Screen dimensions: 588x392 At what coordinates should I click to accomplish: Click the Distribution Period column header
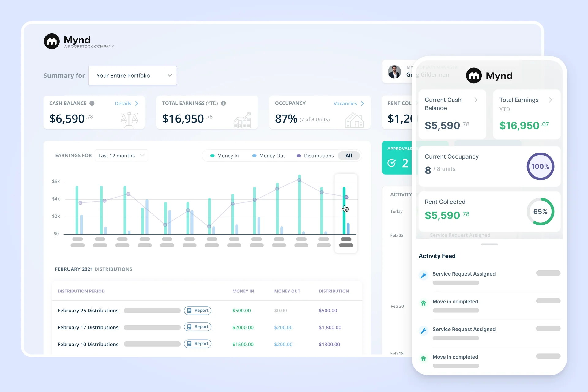tap(81, 291)
